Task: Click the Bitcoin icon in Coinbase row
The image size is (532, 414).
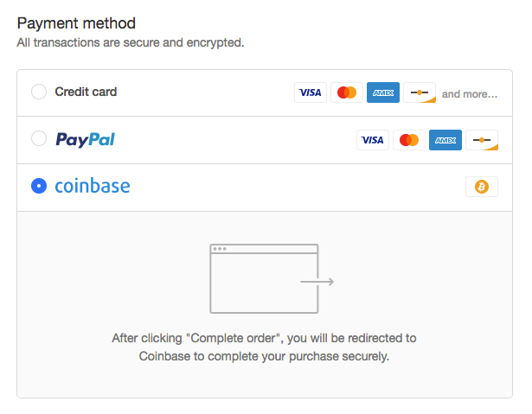Action: pos(482,187)
